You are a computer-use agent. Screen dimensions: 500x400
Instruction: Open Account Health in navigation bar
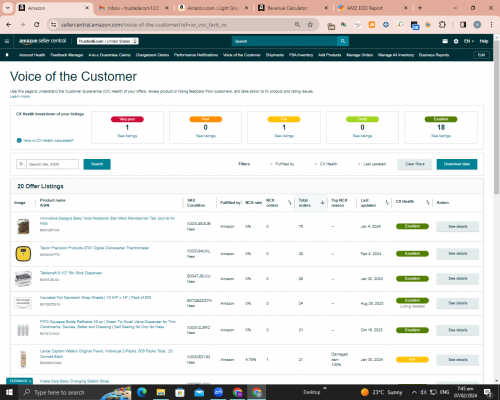32,55
